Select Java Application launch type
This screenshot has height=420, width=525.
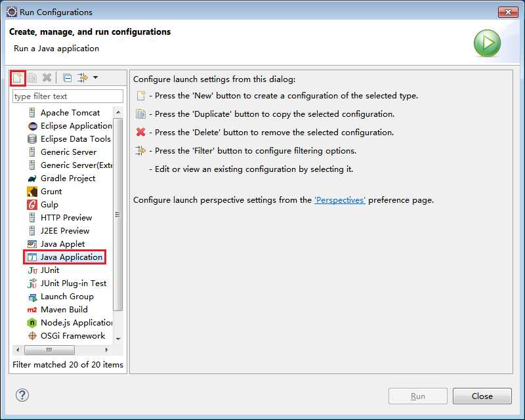(72, 257)
